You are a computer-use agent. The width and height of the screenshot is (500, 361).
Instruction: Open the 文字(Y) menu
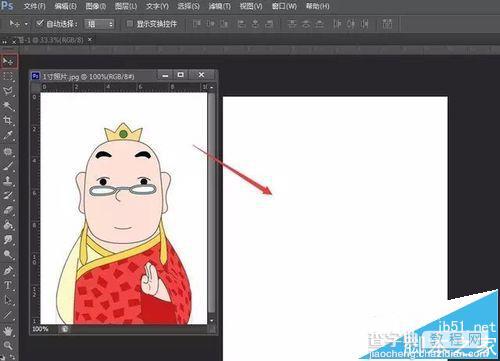coord(157,6)
